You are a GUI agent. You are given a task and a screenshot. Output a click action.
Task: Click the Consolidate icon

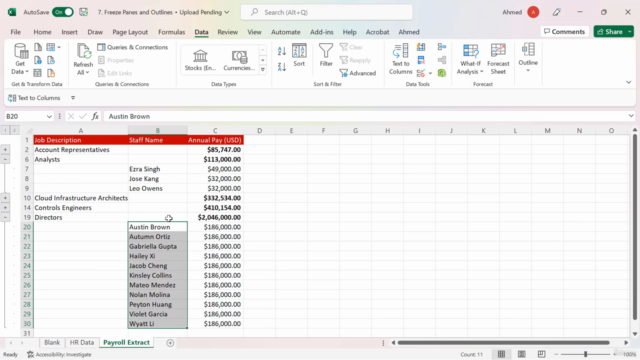click(x=442, y=47)
